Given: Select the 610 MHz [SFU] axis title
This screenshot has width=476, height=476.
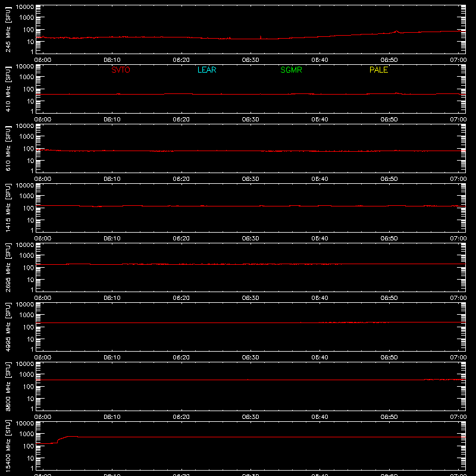Looking at the screenshot, I should pos(8,149).
